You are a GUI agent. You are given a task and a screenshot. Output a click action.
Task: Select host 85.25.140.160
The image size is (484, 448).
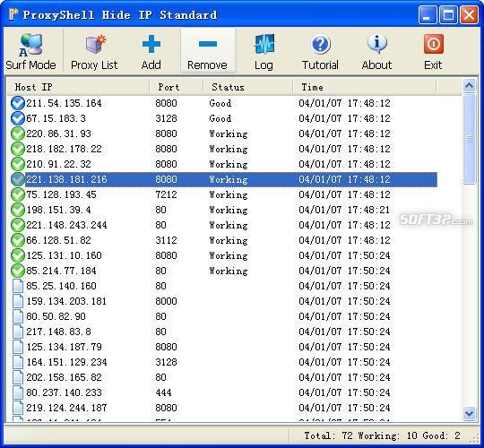tap(61, 286)
